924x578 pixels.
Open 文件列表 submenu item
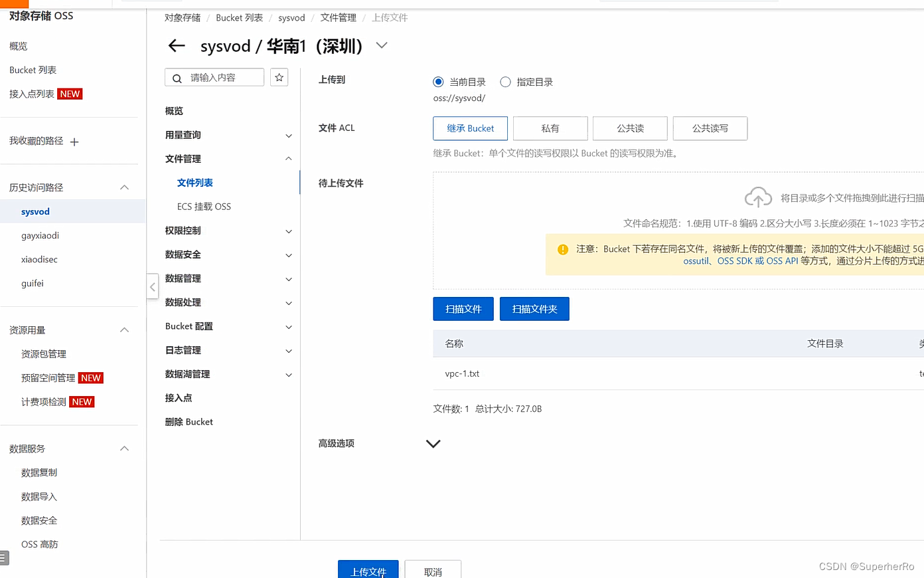[x=194, y=183]
